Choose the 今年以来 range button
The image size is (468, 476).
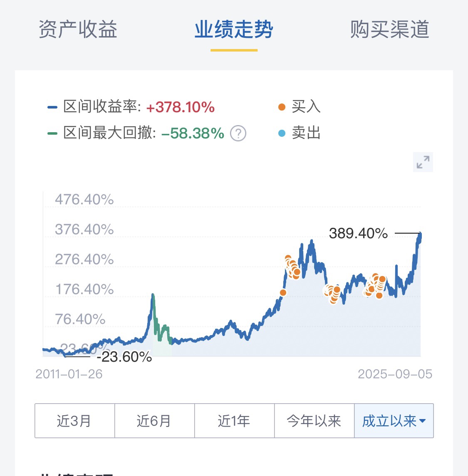pyautogui.click(x=314, y=421)
